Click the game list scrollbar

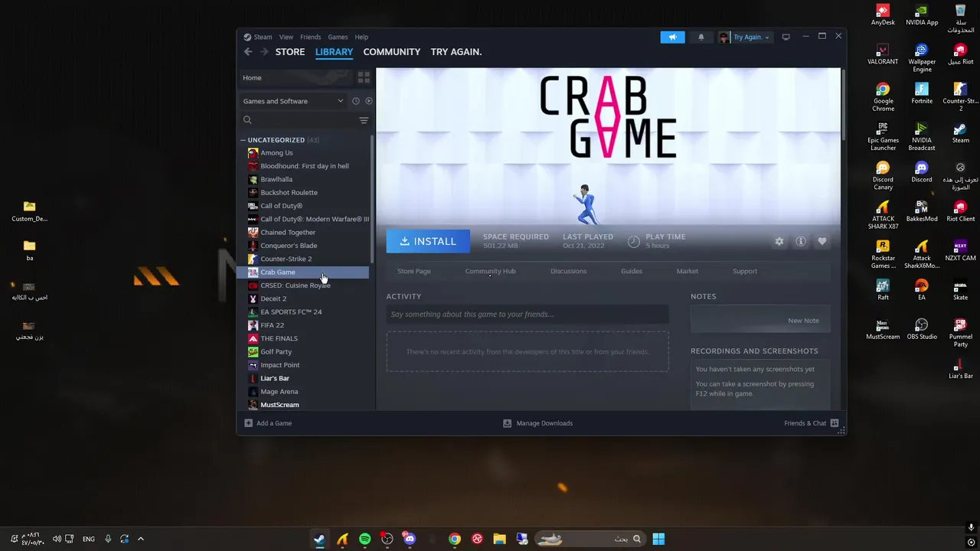pyautogui.click(x=372, y=199)
